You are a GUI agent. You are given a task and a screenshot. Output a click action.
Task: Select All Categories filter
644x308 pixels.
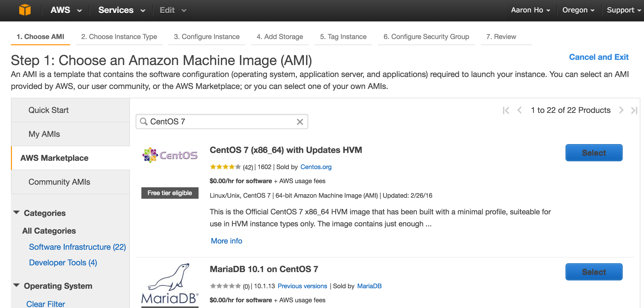pyautogui.click(x=49, y=231)
